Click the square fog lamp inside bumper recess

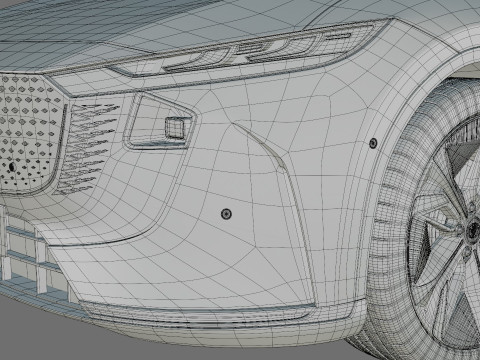[176, 128]
